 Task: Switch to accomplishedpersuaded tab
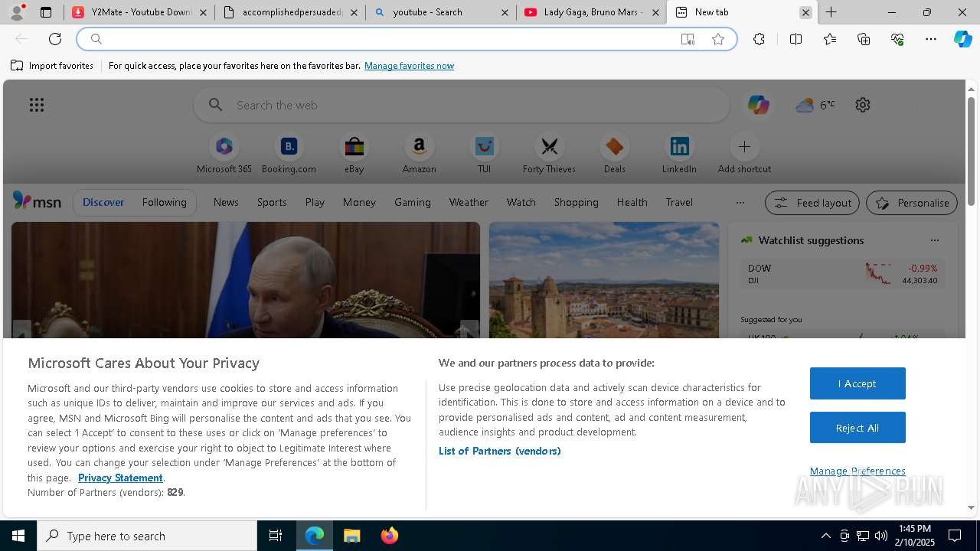point(290,12)
